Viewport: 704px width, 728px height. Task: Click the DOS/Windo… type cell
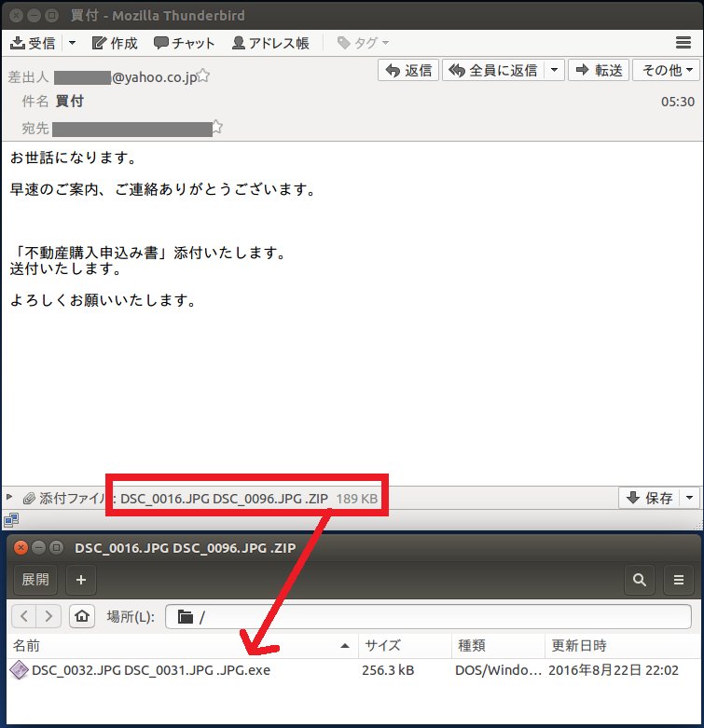point(498,670)
